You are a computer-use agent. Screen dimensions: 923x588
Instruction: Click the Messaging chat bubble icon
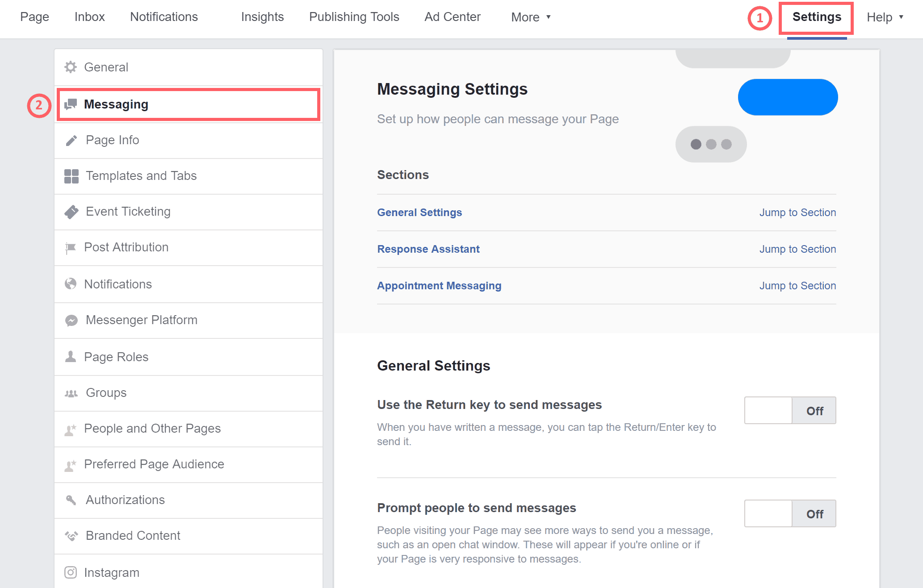(71, 104)
